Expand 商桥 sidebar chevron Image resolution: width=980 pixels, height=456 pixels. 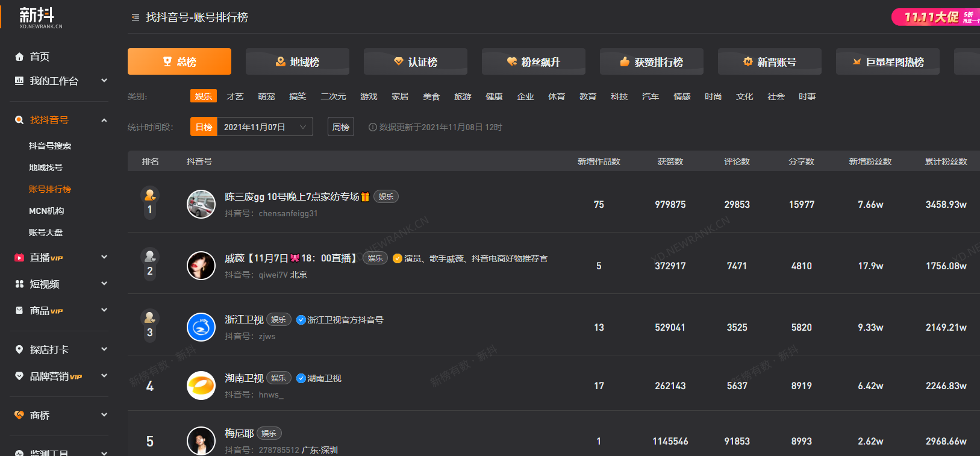click(x=104, y=414)
